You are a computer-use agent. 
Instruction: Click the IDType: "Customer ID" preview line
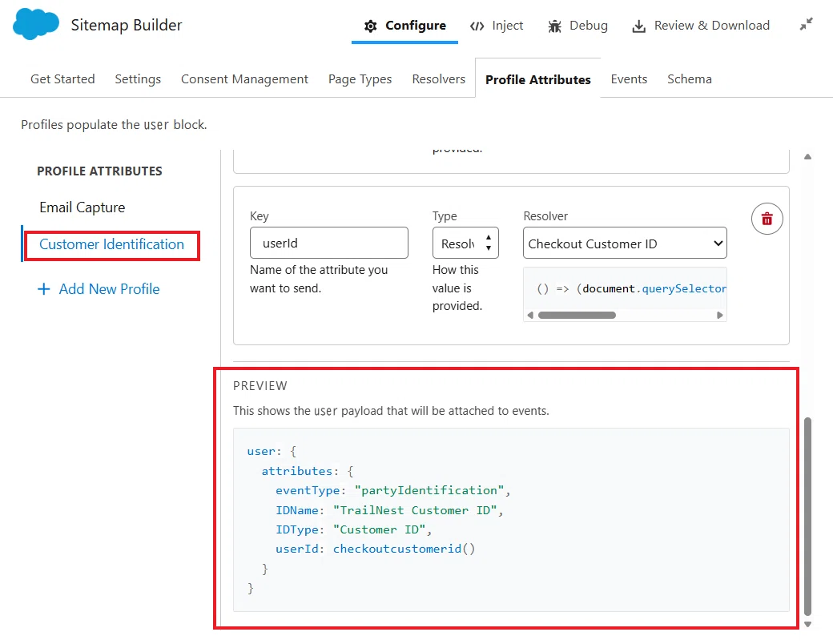click(353, 529)
